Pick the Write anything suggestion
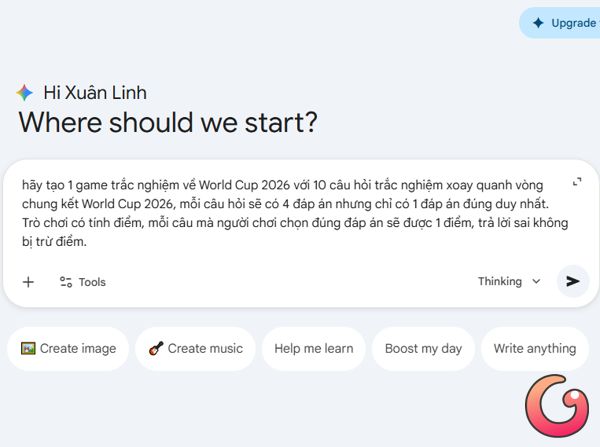600x447 pixels. pos(534,349)
